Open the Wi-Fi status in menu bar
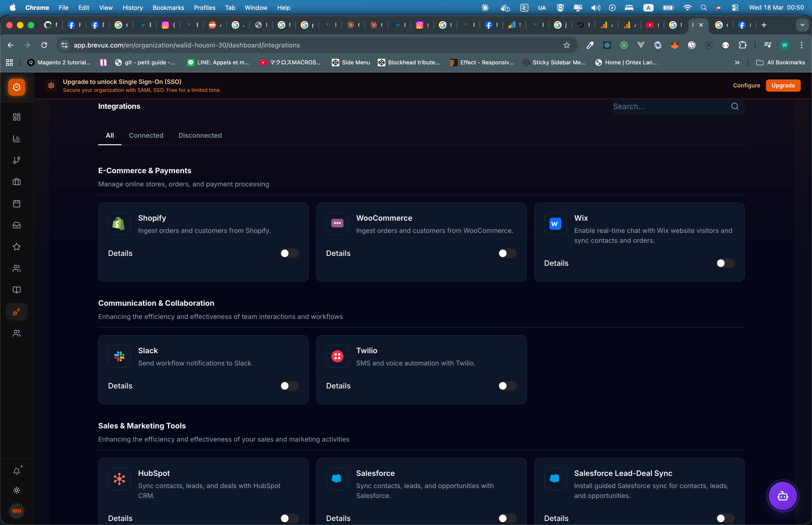812x525 pixels. click(x=687, y=8)
